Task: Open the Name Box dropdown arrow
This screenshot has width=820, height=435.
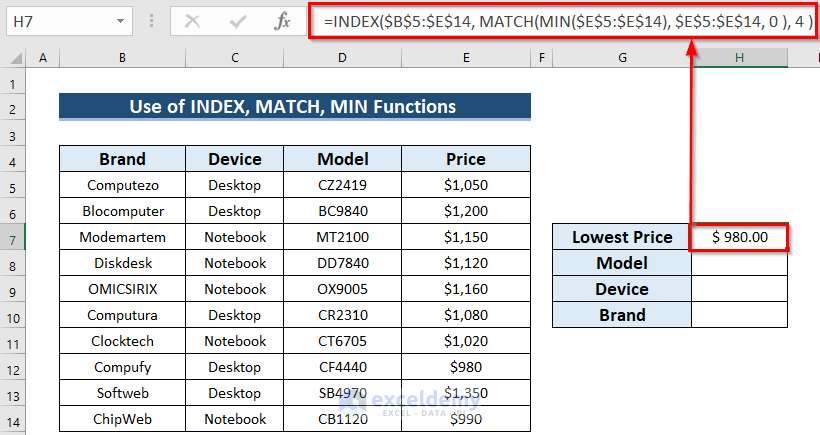Action: point(120,20)
